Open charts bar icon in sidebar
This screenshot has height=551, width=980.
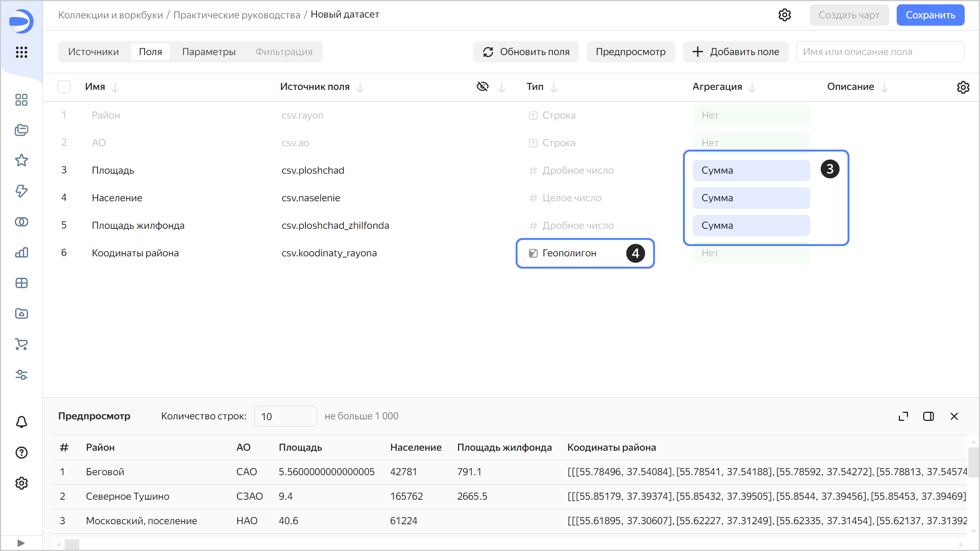pos(21,253)
